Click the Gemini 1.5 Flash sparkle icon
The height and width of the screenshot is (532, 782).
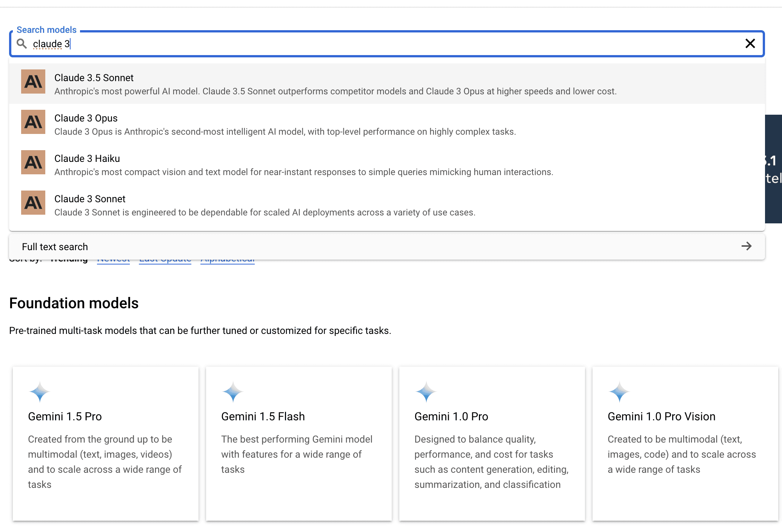click(x=233, y=392)
